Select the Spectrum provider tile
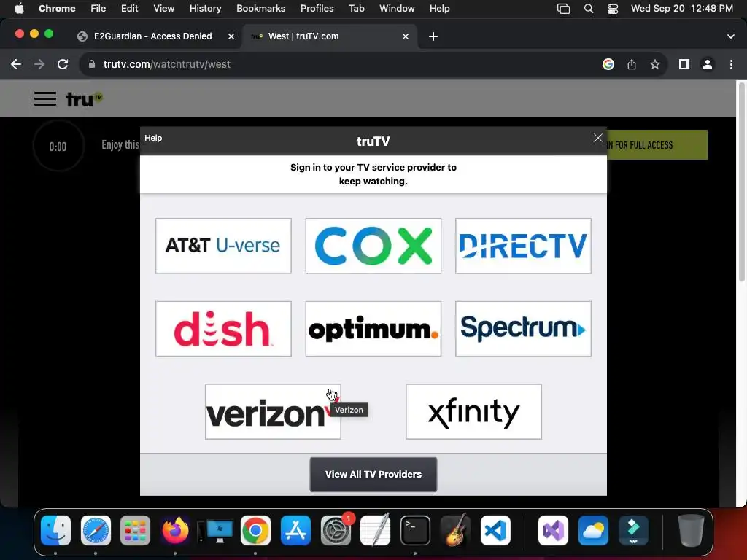 pyautogui.click(x=523, y=329)
